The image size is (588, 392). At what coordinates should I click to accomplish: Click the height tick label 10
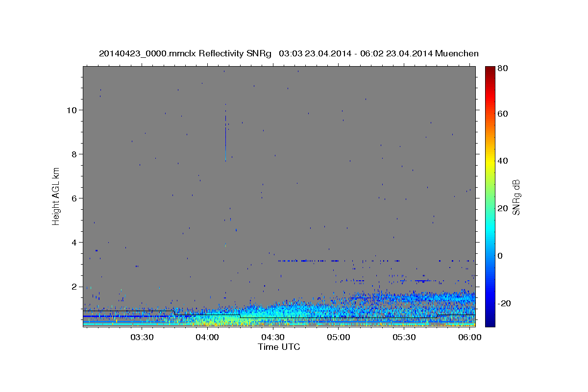[x=73, y=110]
